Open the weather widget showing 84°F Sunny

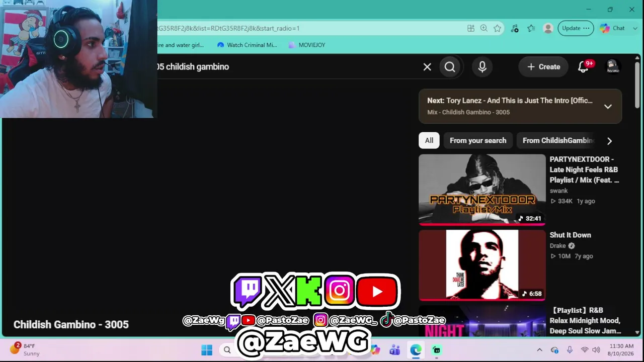point(25,349)
